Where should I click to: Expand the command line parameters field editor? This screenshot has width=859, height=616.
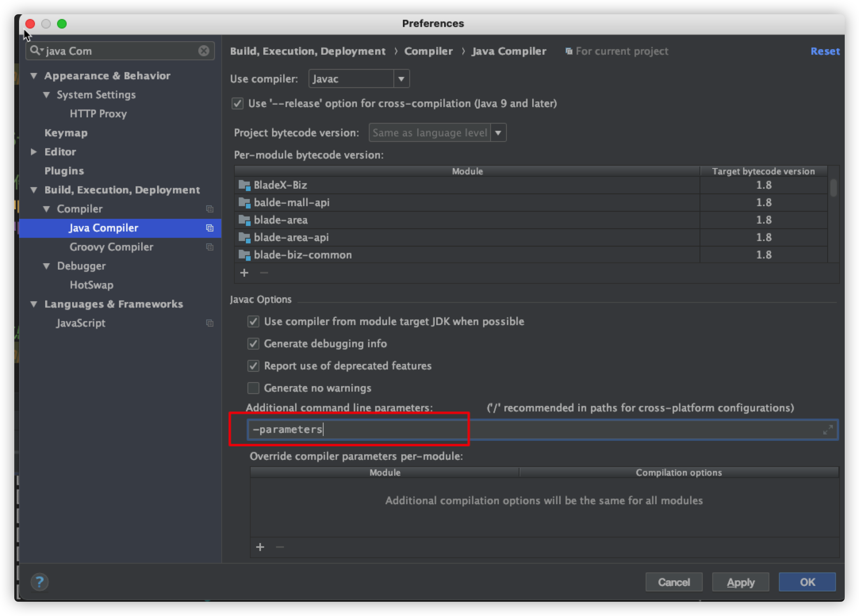click(827, 430)
